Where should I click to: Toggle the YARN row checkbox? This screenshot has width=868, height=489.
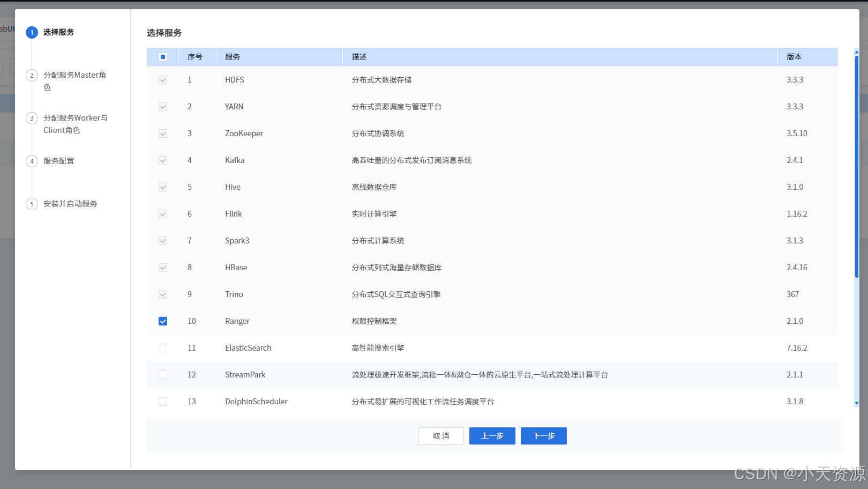[x=163, y=107]
